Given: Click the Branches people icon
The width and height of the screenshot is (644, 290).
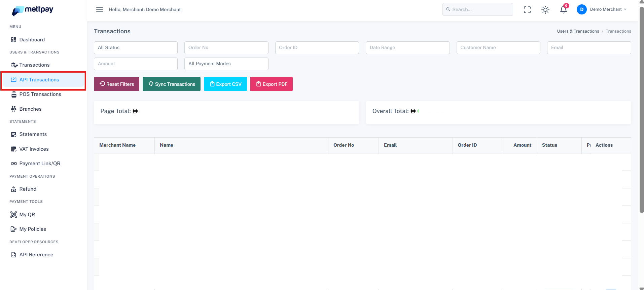Looking at the screenshot, I should (x=14, y=109).
